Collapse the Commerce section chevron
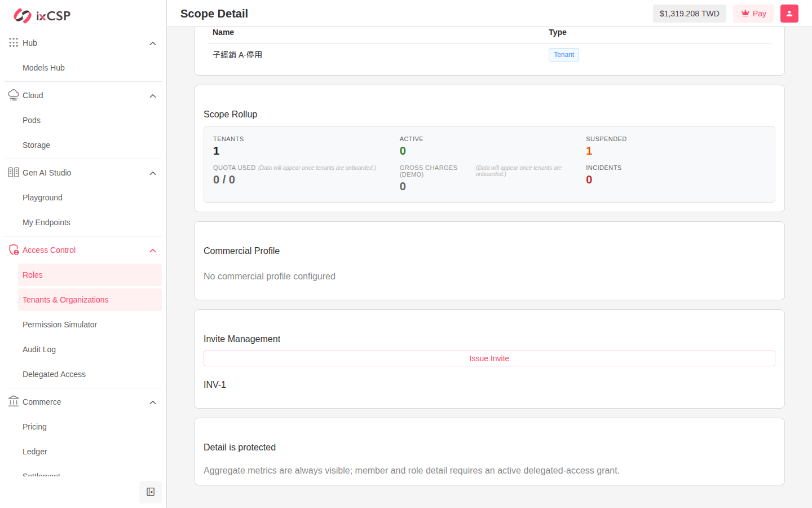Screen dimensions: 812x508 click(x=153, y=402)
